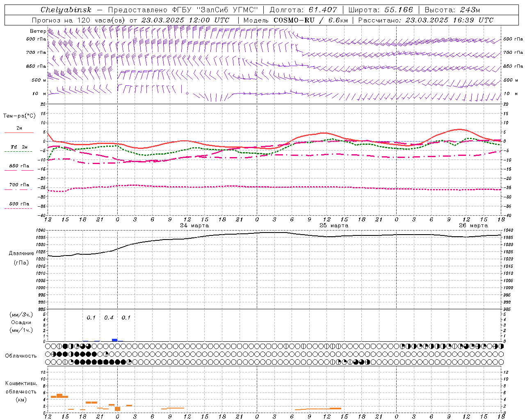525x420 pixels.
Task: Click the Облачность panel label
Action: [21, 356]
